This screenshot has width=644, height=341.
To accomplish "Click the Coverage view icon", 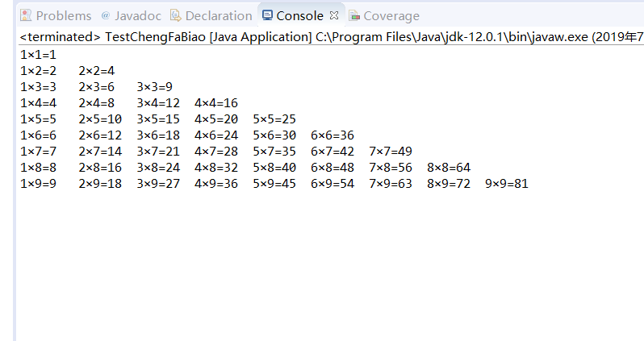I will coord(354,16).
